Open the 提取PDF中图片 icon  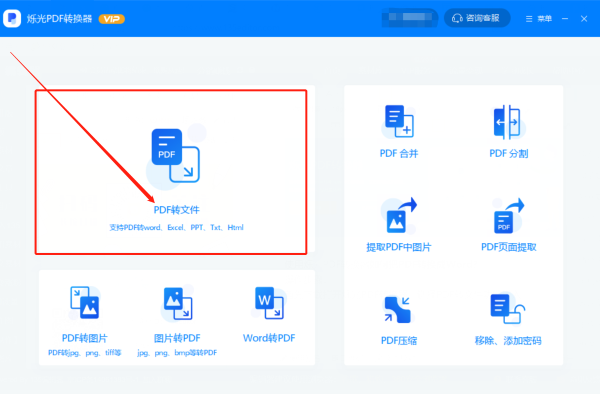[x=400, y=215]
